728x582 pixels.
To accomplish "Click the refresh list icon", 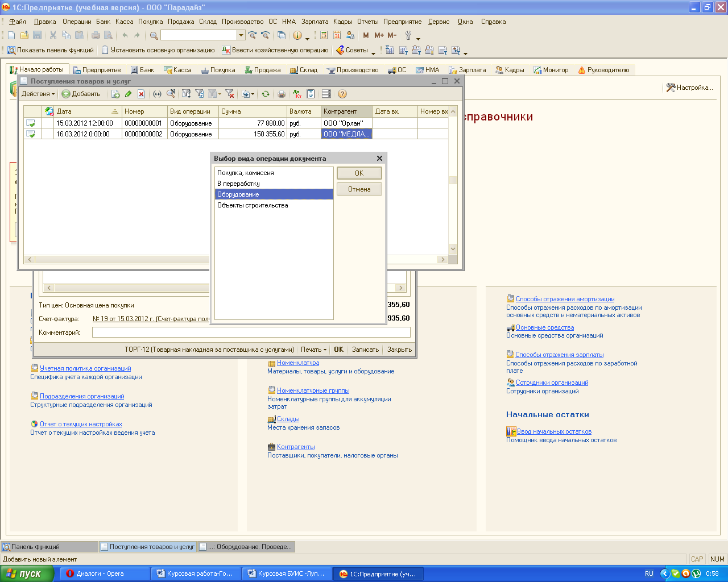I will 265,94.
